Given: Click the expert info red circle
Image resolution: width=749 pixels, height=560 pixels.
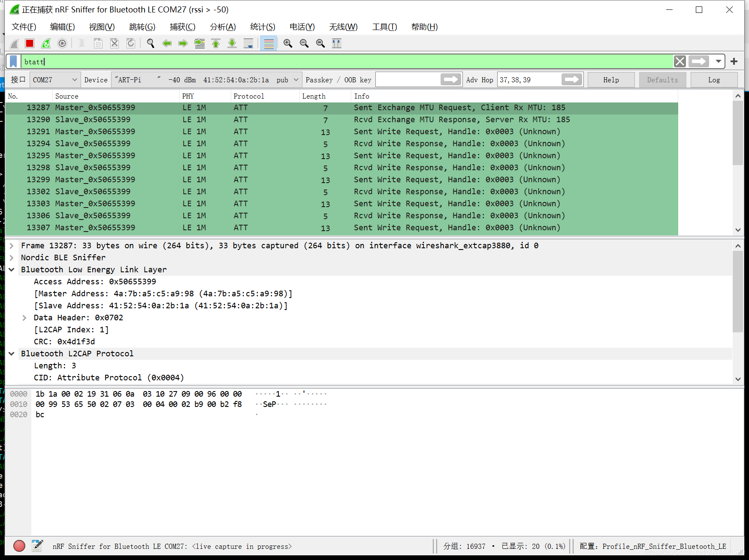Looking at the screenshot, I should (19, 546).
